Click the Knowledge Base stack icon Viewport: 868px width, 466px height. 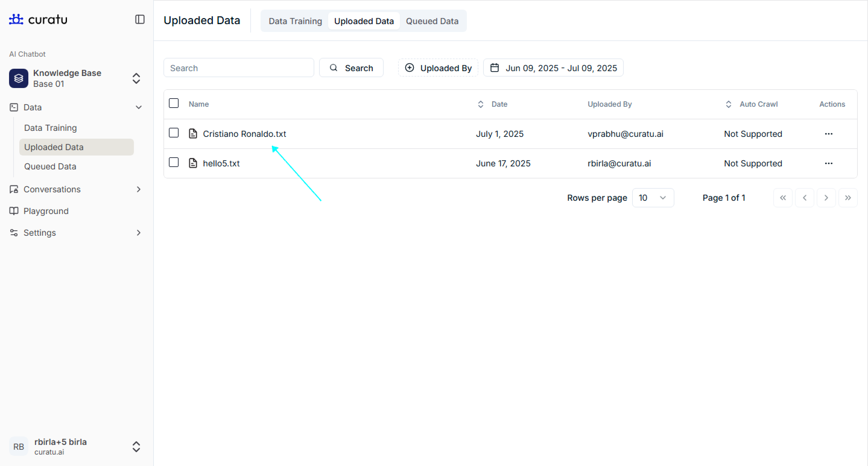(x=18, y=78)
